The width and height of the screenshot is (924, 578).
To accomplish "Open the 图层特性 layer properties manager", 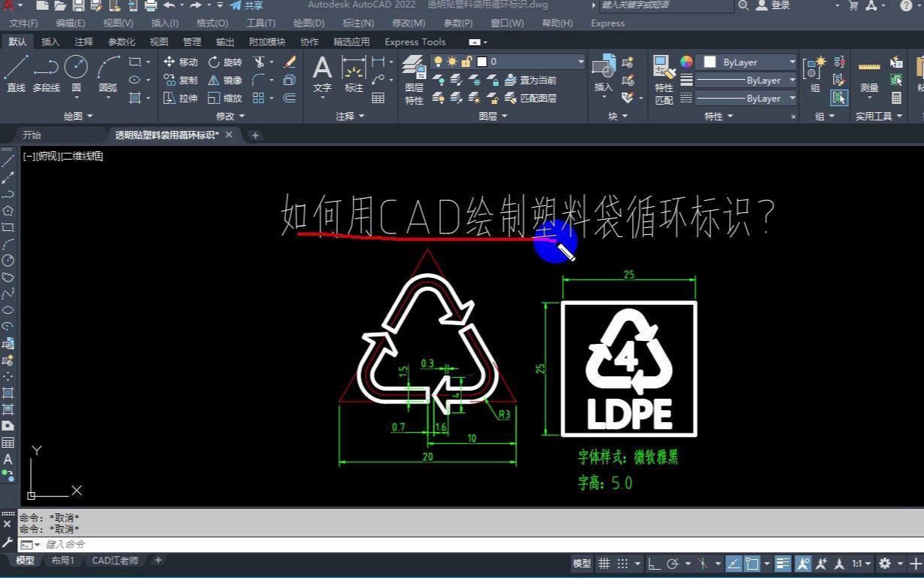I will (x=413, y=74).
